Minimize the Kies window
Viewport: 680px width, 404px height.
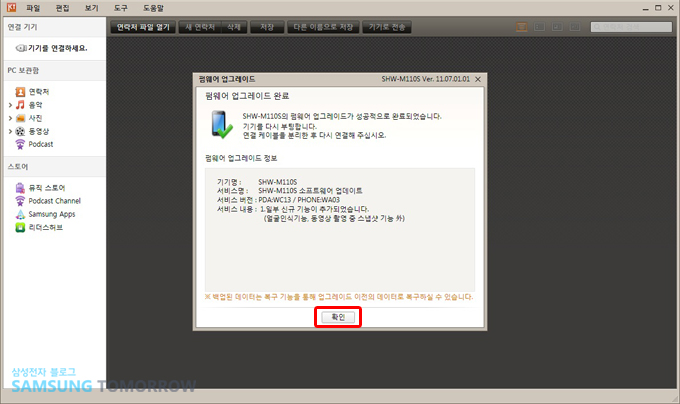pos(646,8)
